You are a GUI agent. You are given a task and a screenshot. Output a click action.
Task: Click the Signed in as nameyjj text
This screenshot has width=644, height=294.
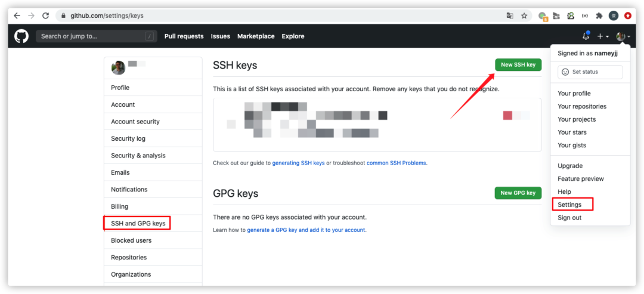click(588, 54)
